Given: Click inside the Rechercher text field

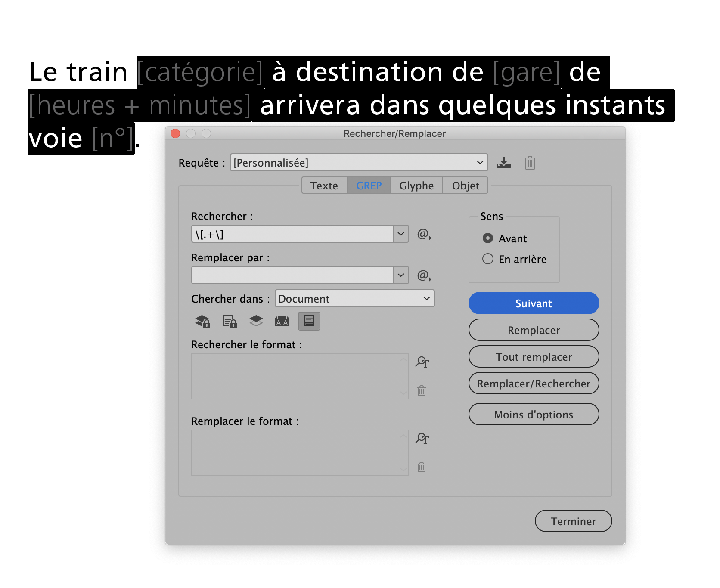Looking at the screenshot, I should click(x=292, y=234).
